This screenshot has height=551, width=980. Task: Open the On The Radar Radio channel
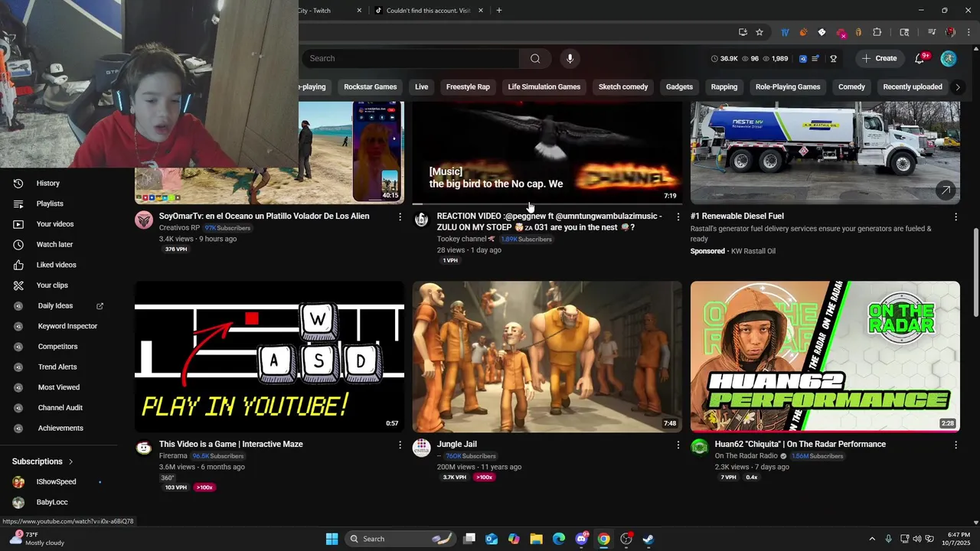click(x=746, y=456)
